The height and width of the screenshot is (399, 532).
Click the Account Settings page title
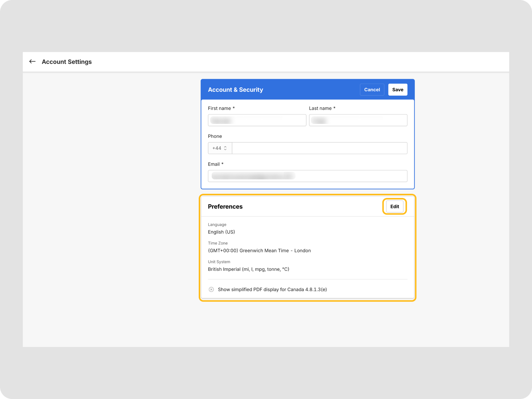click(x=67, y=62)
